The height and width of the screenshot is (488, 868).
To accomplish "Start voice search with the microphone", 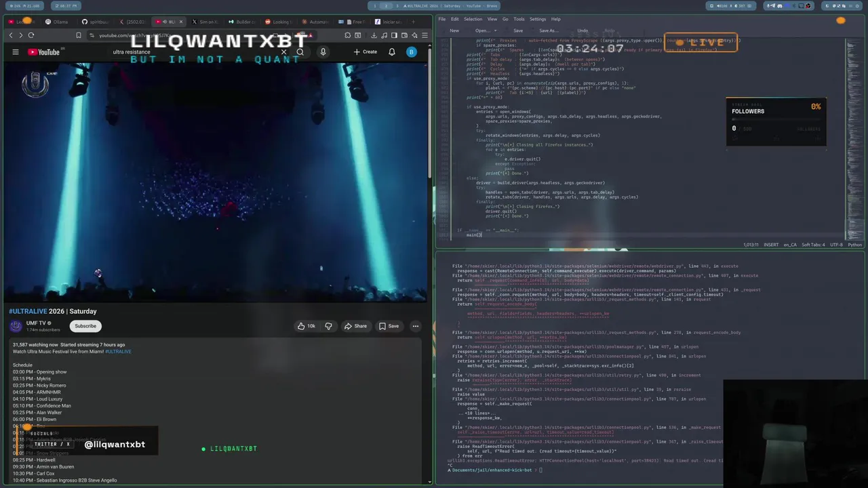I will (x=323, y=52).
